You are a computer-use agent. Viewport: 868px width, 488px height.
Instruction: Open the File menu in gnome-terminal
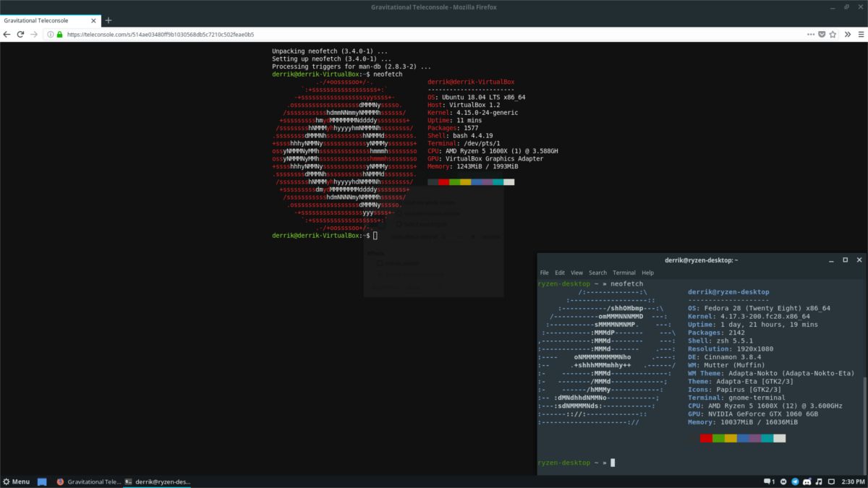pos(544,273)
